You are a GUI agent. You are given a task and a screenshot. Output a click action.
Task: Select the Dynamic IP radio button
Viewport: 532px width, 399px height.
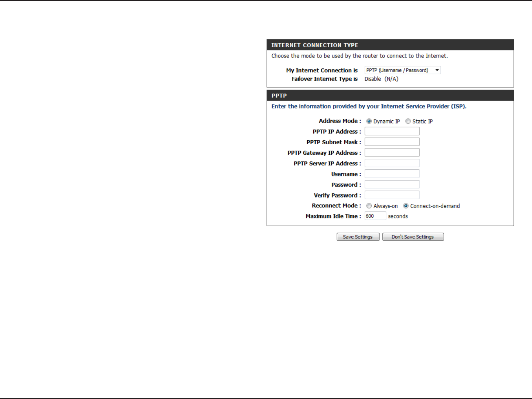(x=369, y=121)
